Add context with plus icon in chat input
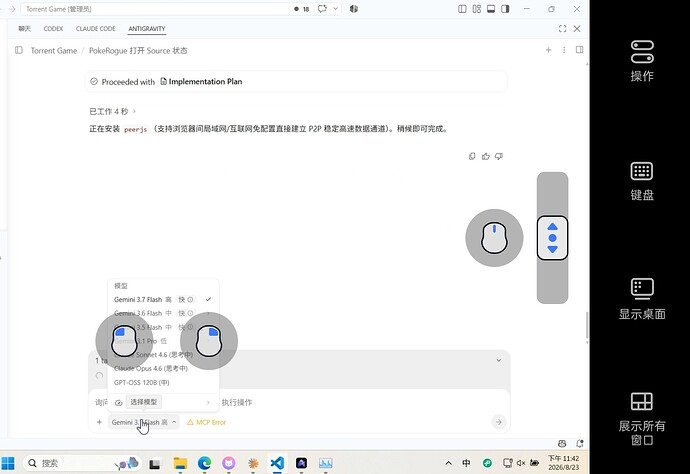 (x=99, y=422)
